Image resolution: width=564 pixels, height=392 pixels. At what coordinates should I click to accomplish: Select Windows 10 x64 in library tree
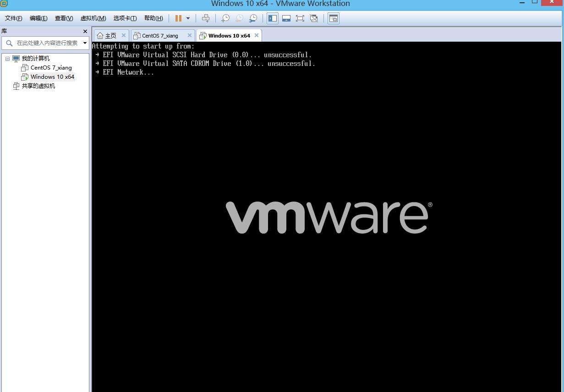52,76
